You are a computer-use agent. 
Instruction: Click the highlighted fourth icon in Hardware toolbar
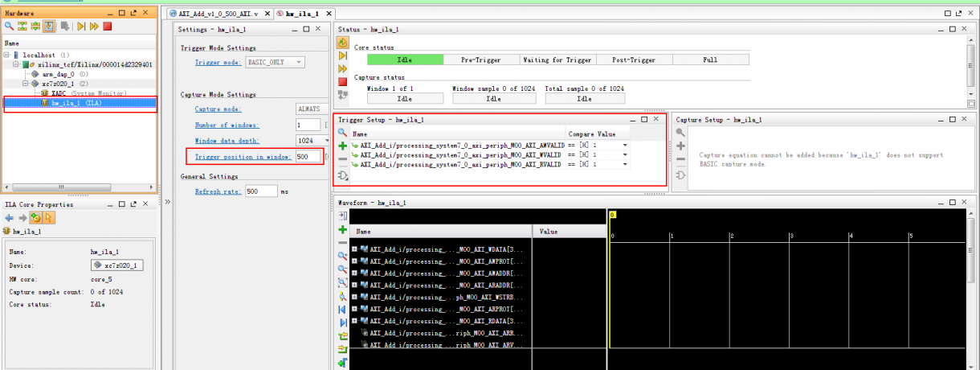coord(49,27)
